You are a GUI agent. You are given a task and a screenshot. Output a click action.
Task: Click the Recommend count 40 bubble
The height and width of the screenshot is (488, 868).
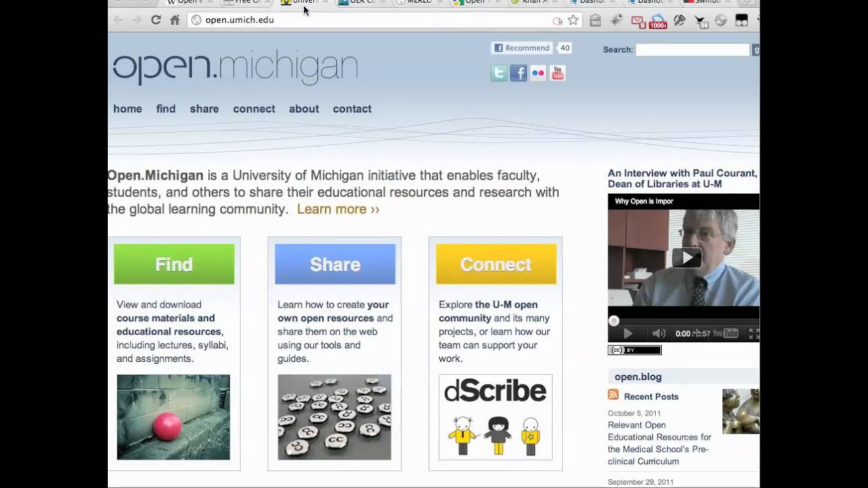tap(564, 48)
